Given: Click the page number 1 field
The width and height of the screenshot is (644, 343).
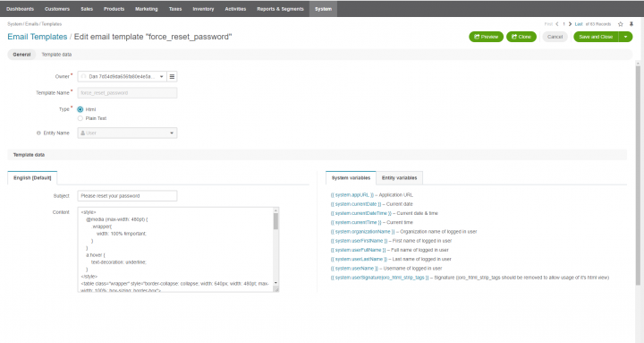Looking at the screenshot, I should tap(563, 24).
